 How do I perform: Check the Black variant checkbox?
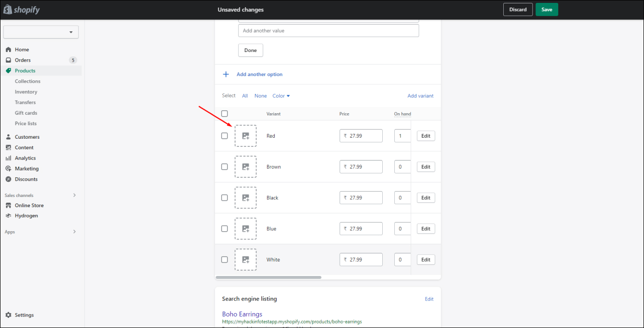224,197
